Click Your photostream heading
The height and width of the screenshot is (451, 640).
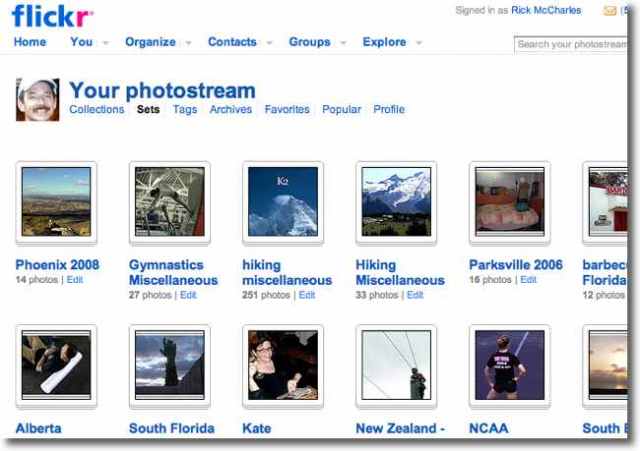(162, 90)
